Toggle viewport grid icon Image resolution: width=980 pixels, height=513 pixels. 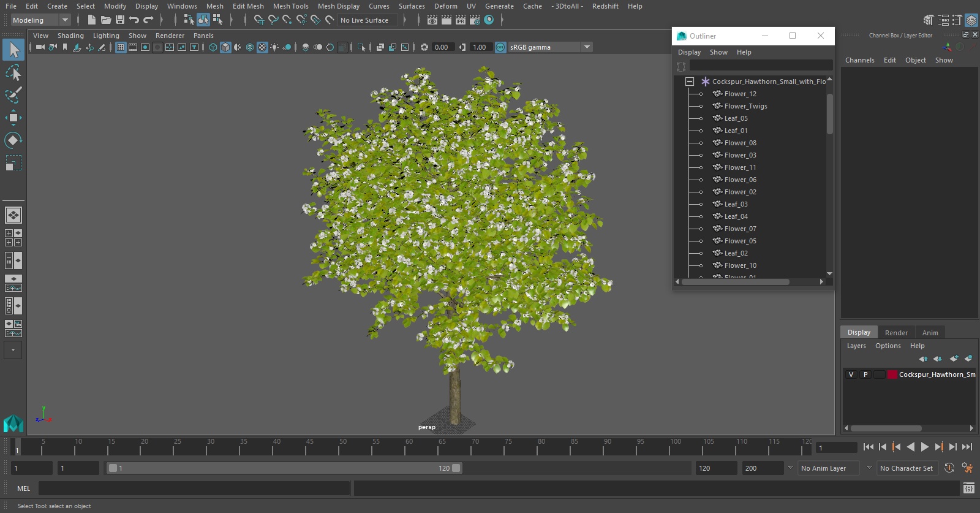121,47
